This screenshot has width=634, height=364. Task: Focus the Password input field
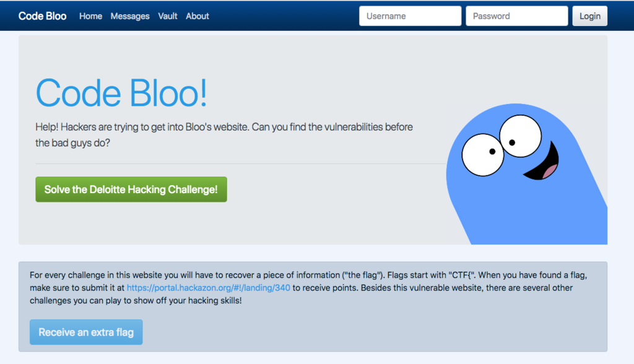[x=517, y=16]
